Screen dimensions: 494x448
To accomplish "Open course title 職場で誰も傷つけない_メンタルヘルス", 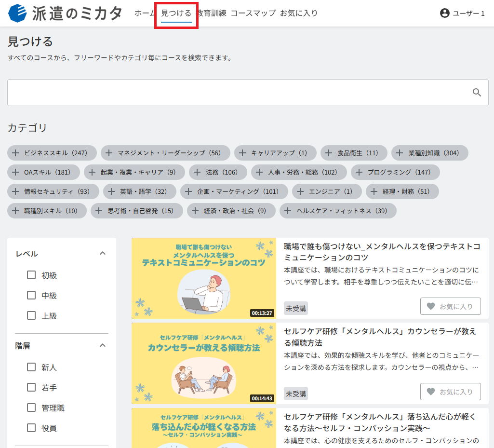I will [382, 252].
